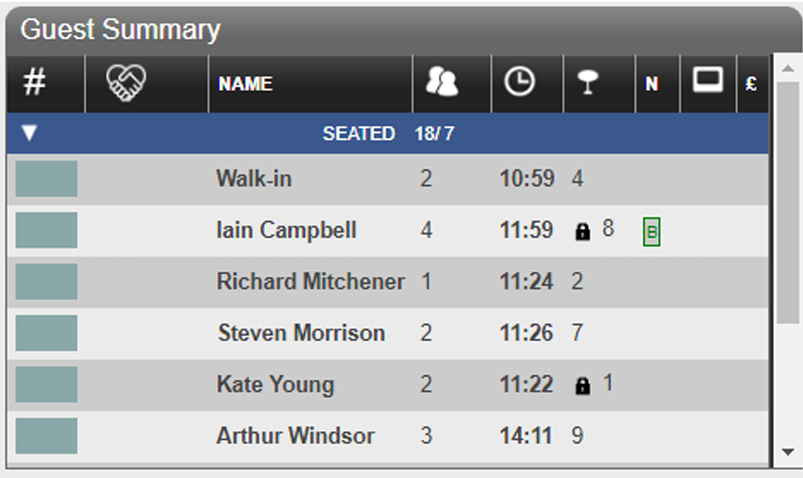
Task: Collapse the SEATED section triangle
Action: [x=30, y=133]
